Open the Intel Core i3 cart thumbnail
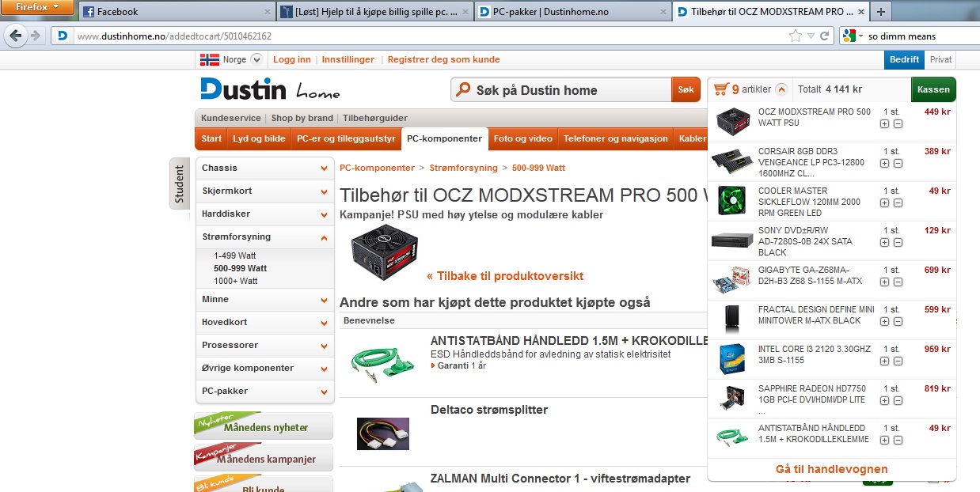Screen dimensions: 980x492 (732, 359)
